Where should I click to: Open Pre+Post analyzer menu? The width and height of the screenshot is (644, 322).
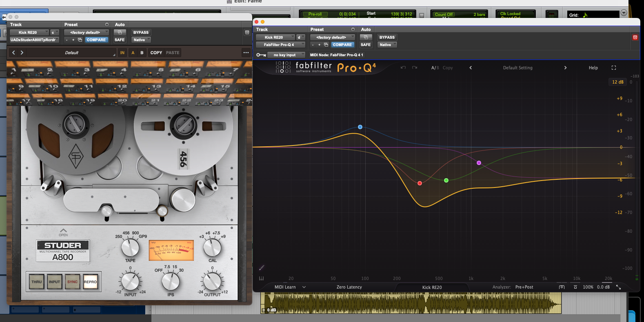(524, 287)
